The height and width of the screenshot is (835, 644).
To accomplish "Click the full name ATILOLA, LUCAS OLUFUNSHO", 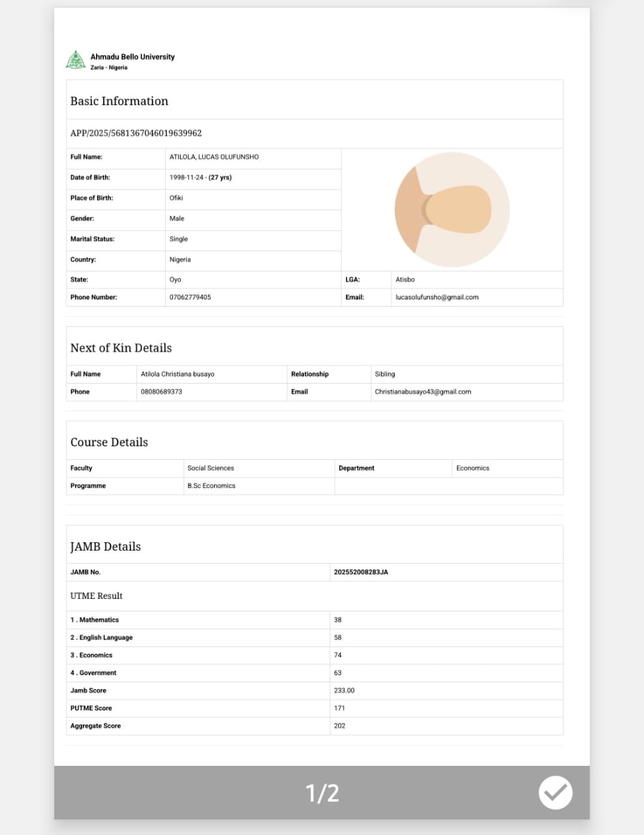I will click(x=214, y=157).
